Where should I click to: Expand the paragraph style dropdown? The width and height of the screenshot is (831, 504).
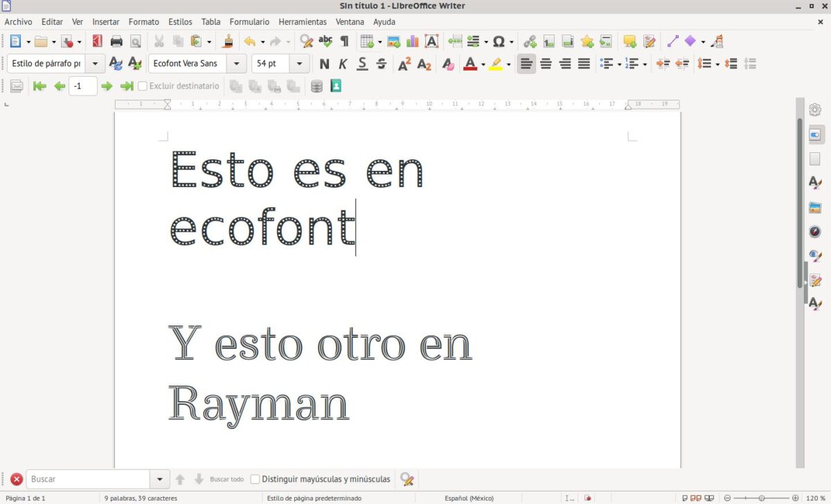(95, 64)
